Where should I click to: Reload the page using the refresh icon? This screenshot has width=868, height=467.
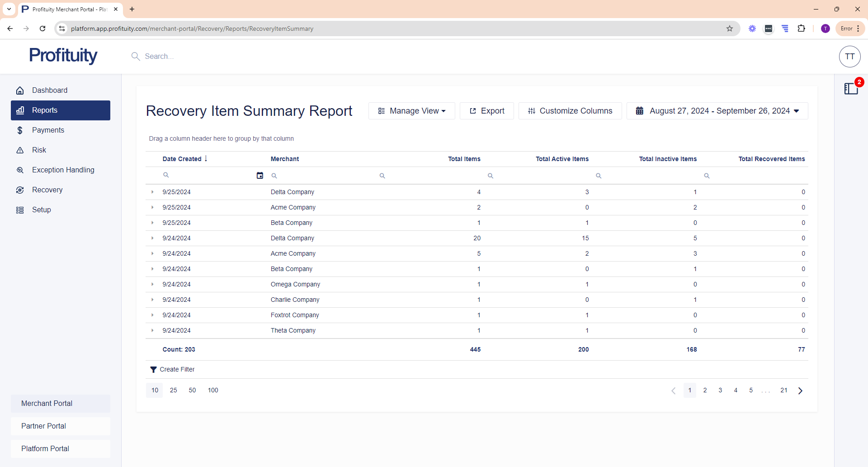(x=42, y=29)
